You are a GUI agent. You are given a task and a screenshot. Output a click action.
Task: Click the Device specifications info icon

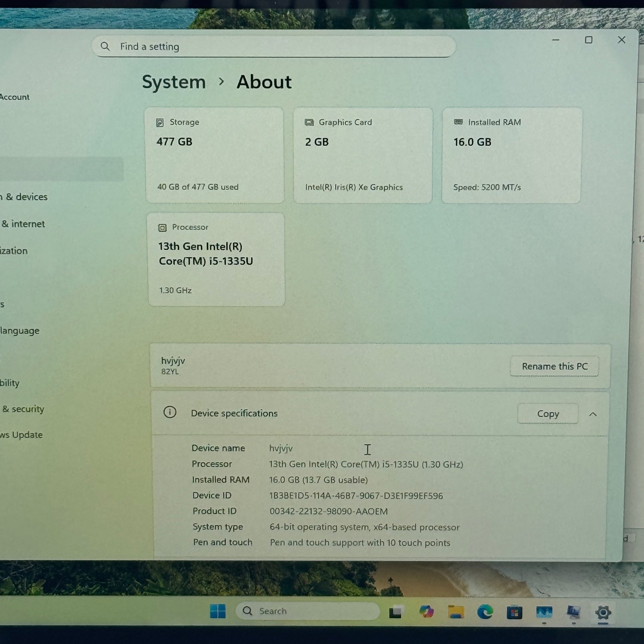click(170, 413)
